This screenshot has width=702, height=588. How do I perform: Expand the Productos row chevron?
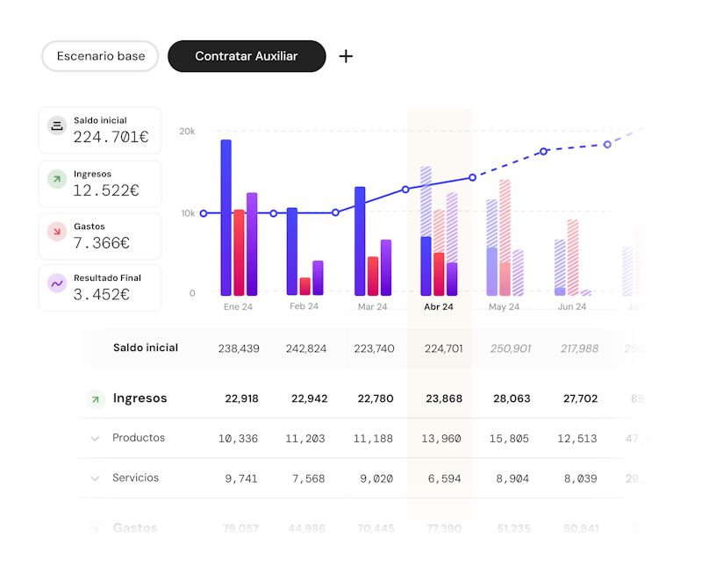click(95, 439)
